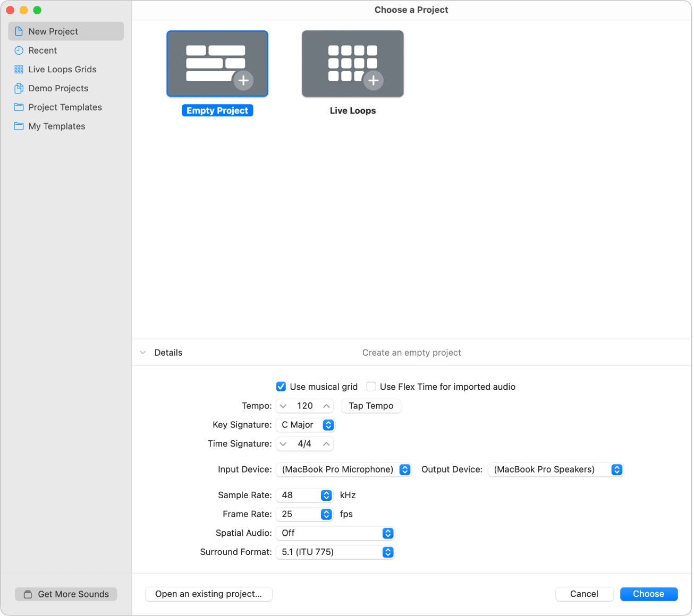Open New Project in sidebar
This screenshot has height=616, width=694.
click(66, 31)
